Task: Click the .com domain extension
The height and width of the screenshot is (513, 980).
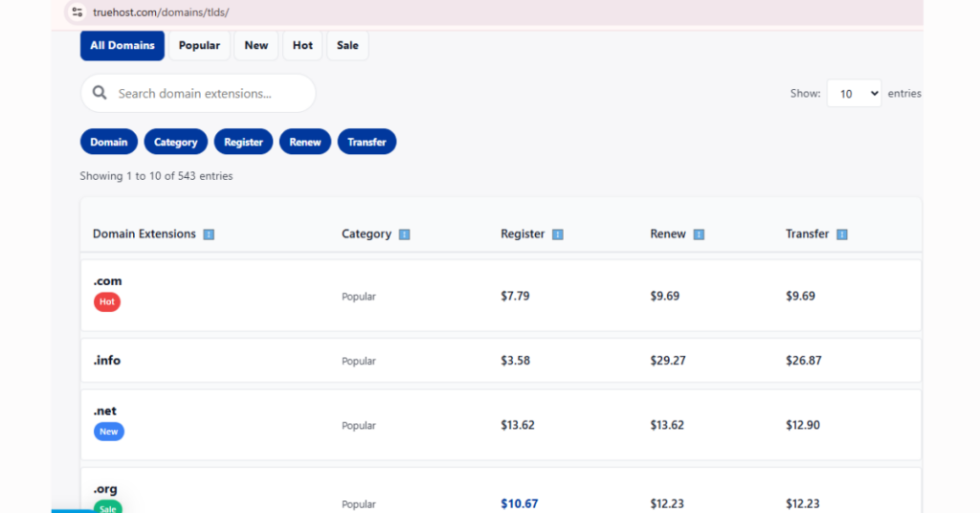Action: pos(107,281)
